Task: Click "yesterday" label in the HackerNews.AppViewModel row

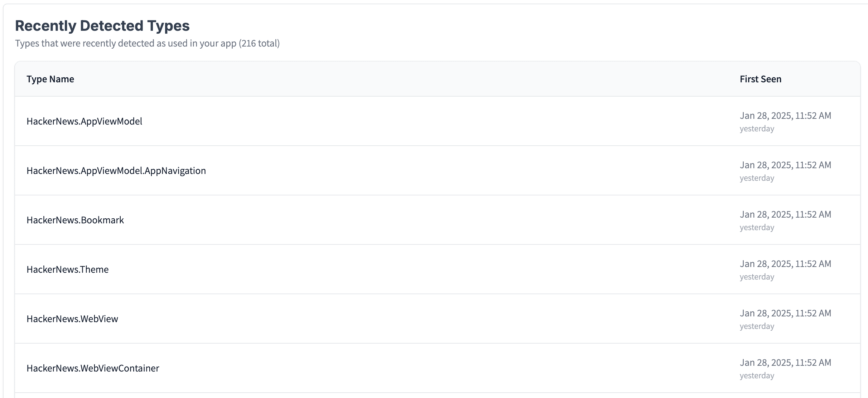Action: click(757, 128)
